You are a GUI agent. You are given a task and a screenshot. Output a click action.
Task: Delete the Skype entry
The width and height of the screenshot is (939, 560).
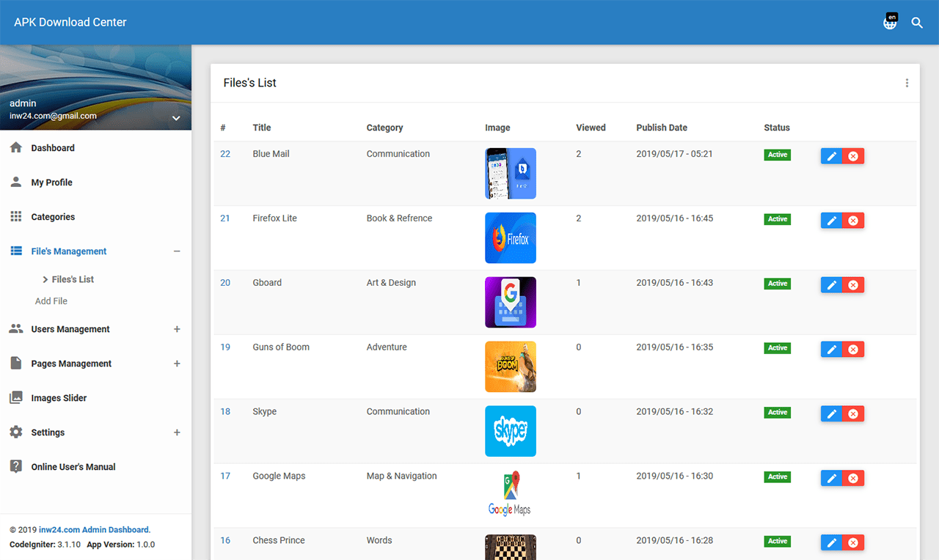853,414
